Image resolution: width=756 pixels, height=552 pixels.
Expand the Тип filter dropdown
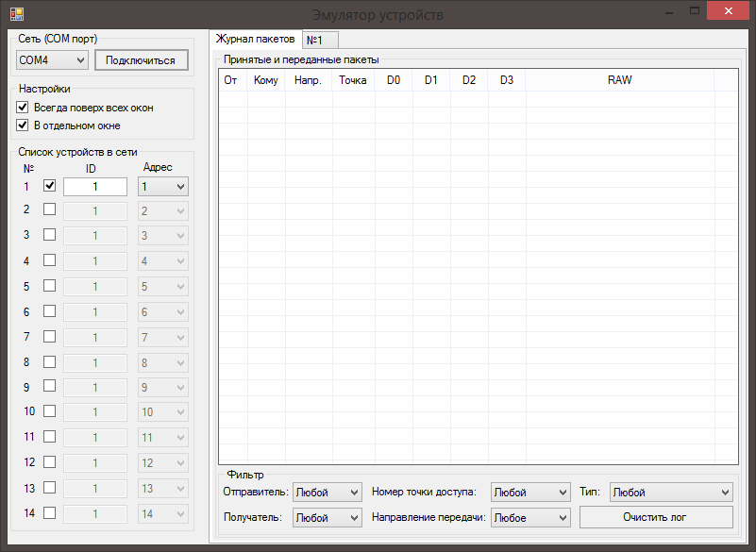pos(671,493)
